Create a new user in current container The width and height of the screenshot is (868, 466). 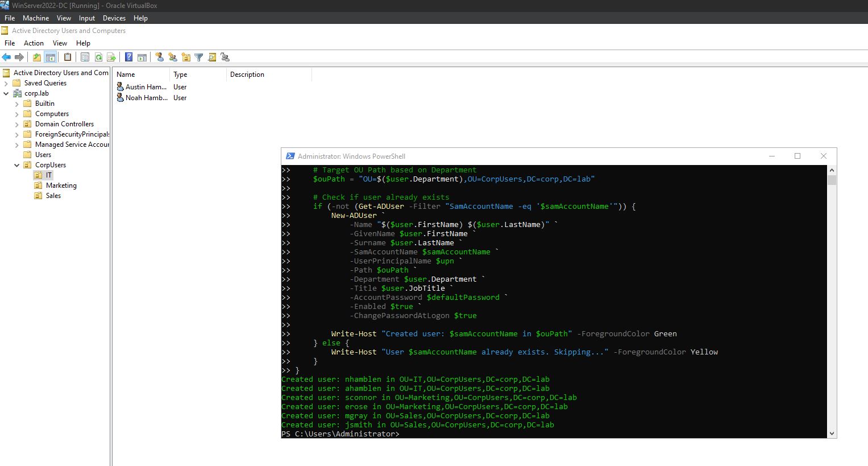tap(160, 57)
